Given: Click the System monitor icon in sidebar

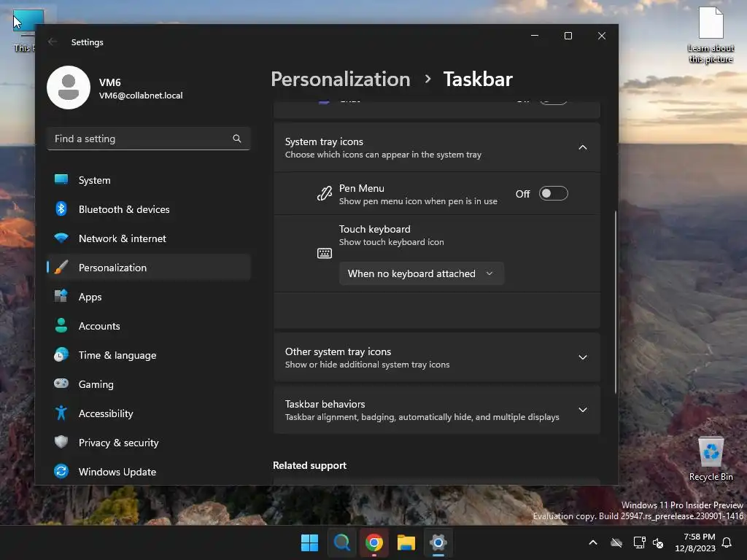Looking at the screenshot, I should pos(61,179).
